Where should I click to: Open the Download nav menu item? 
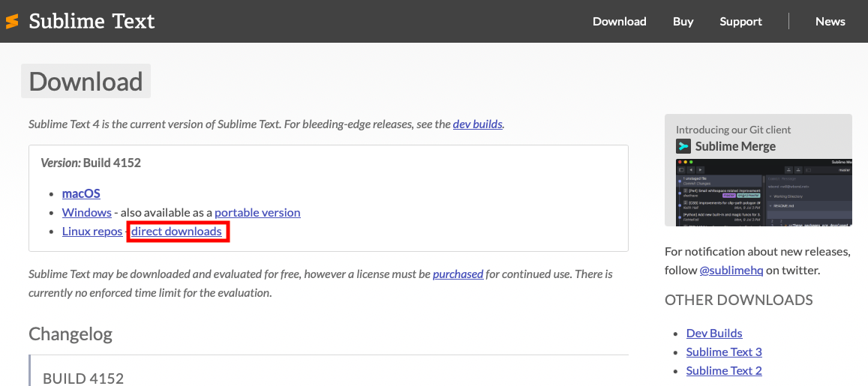pos(620,22)
